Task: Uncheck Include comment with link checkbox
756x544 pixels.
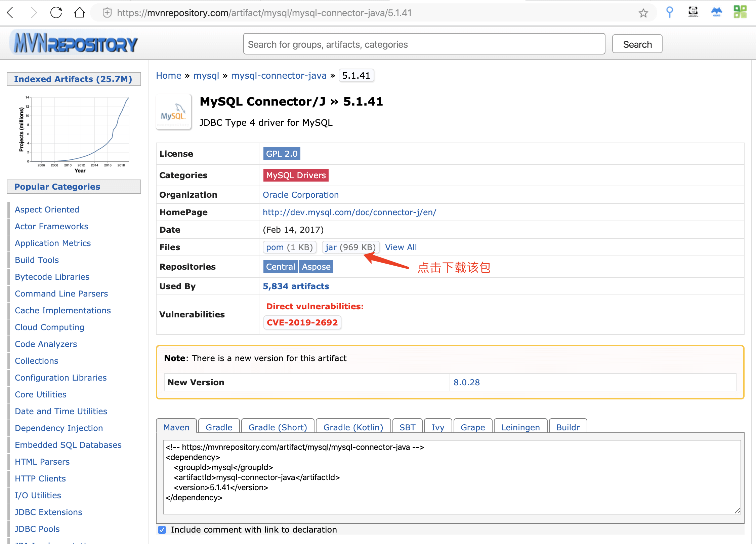Action: click(x=162, y=530)
